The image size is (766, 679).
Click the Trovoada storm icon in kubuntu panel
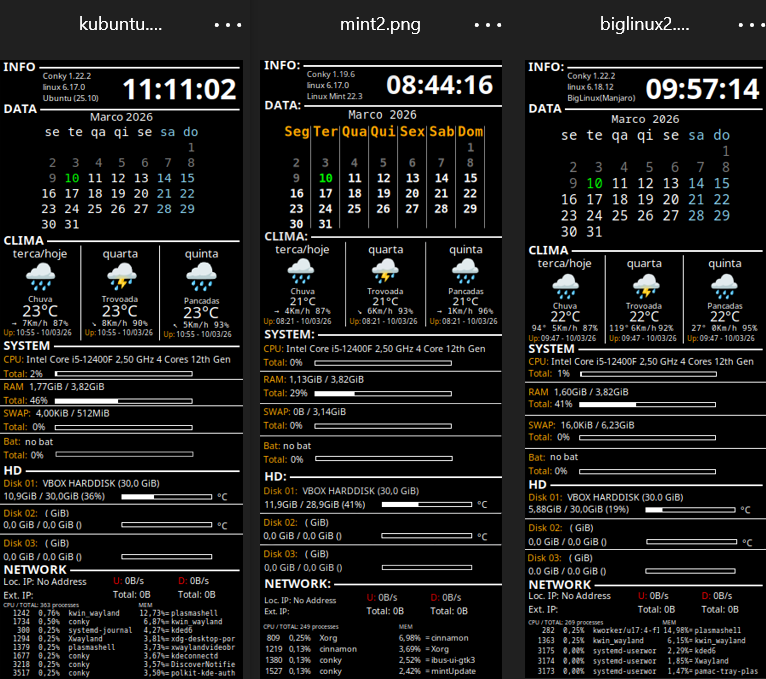click(121, 277)
